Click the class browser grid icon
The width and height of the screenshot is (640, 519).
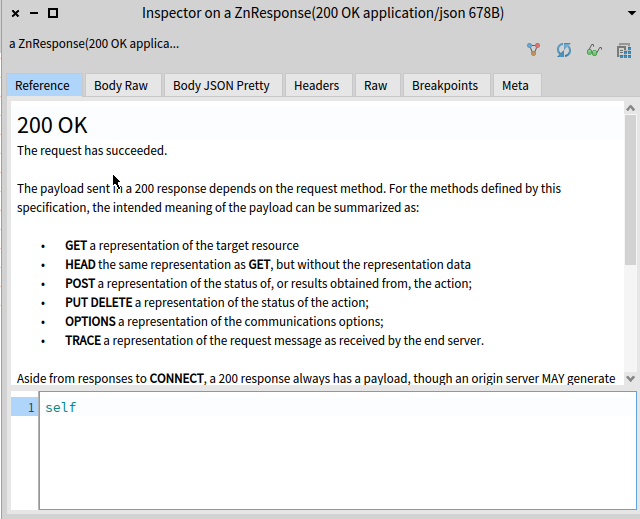pyautogui.click(x=624, y=51)
